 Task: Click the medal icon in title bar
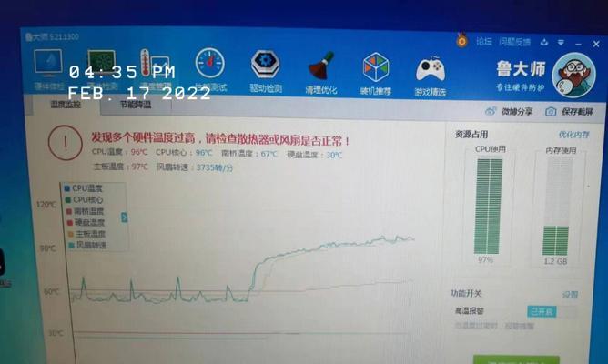click(461, 40)
